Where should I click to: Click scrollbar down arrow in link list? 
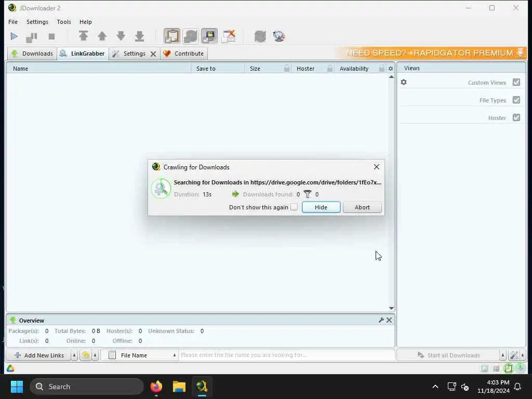(391, 309)
